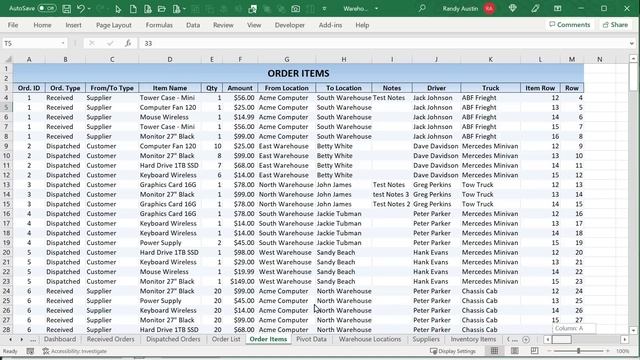Open the Insert ribbon tab
This screenshot has width=640, height=360.
[73, 25]
